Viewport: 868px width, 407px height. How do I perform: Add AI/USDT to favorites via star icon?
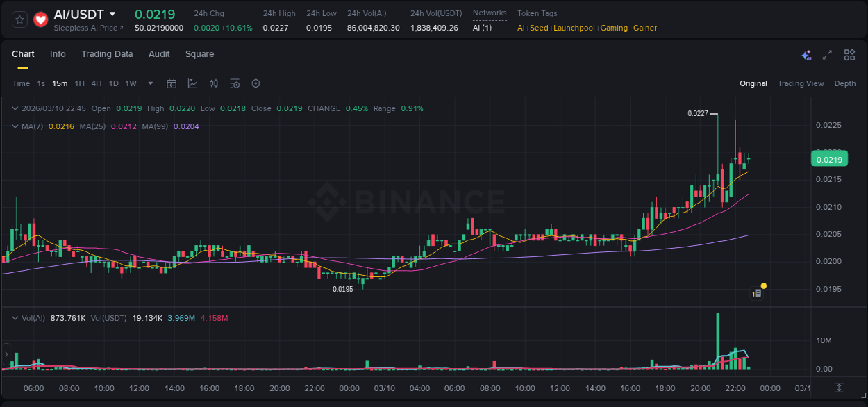21,20
